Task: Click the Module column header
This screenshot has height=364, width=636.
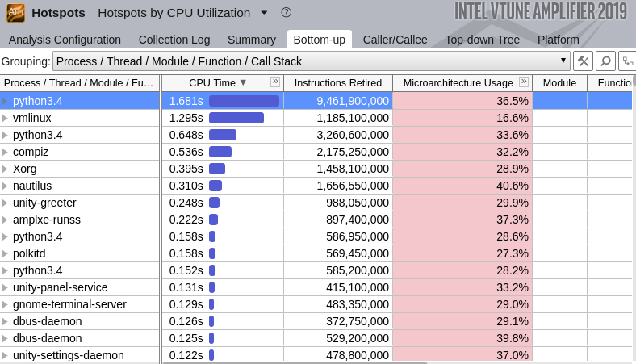Action: (x=559, y=82)
